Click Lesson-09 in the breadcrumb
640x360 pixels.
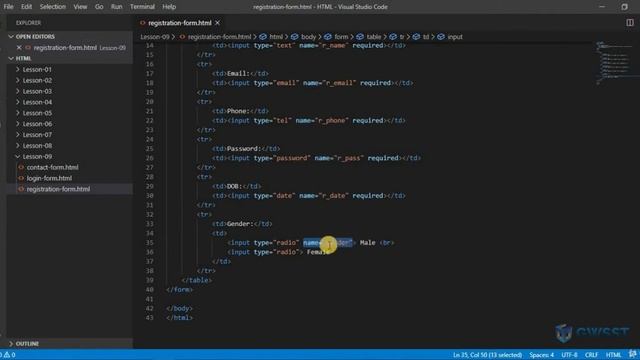click(155, 37)
